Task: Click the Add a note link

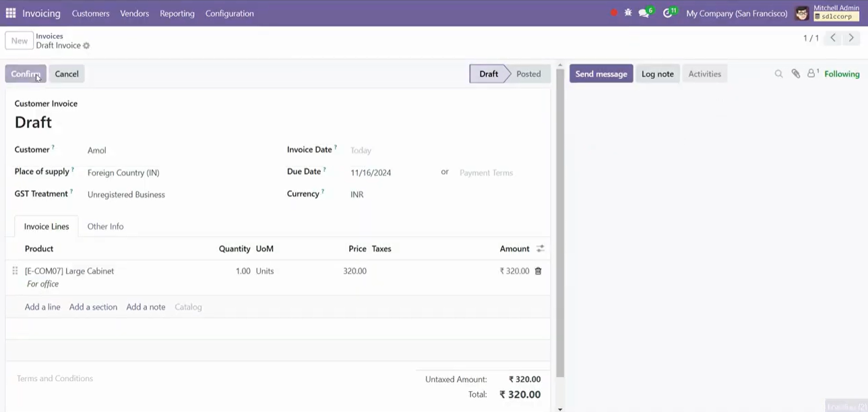Action: point(146,307)
